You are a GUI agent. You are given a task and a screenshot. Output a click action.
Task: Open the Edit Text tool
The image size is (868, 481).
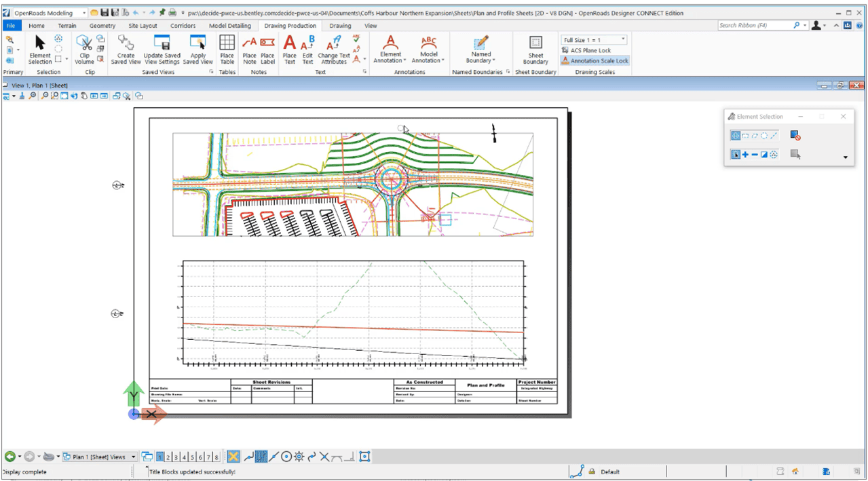[x=307, y=51]
